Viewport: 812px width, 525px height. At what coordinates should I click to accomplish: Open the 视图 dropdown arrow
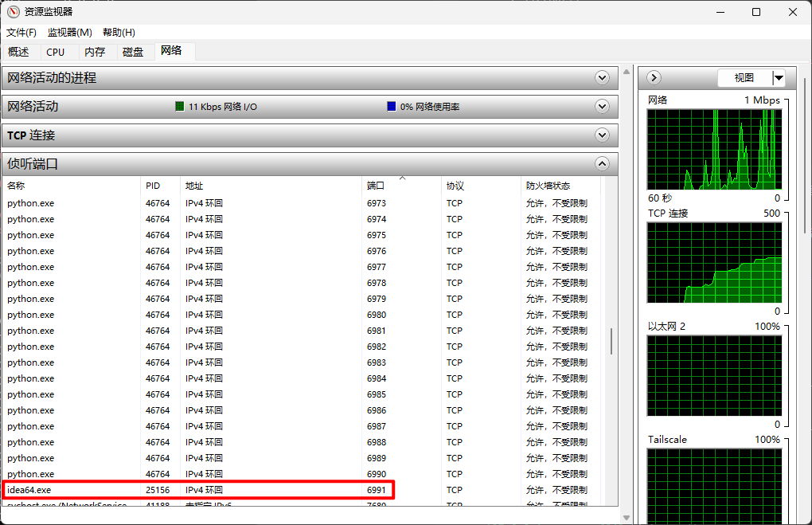pyautogui.click(x=779, y=78)
